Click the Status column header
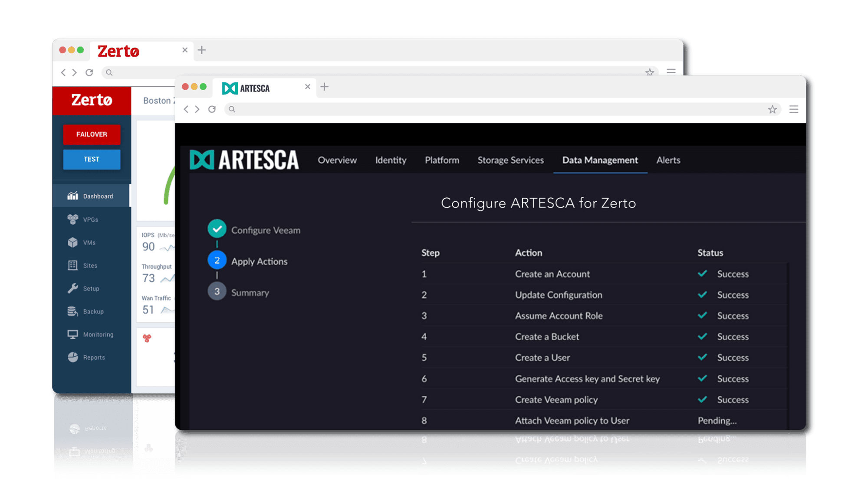 click(x=710, y=253)
